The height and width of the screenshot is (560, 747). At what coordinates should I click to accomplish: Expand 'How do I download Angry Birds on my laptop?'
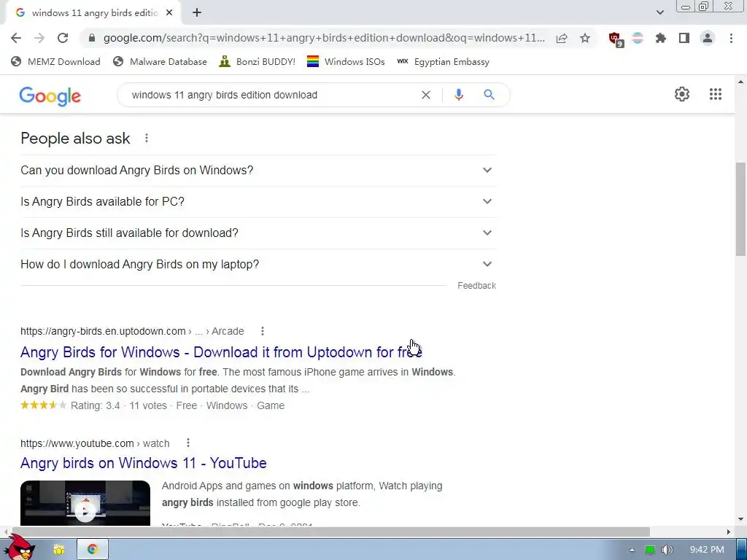(x=258, y=265)
